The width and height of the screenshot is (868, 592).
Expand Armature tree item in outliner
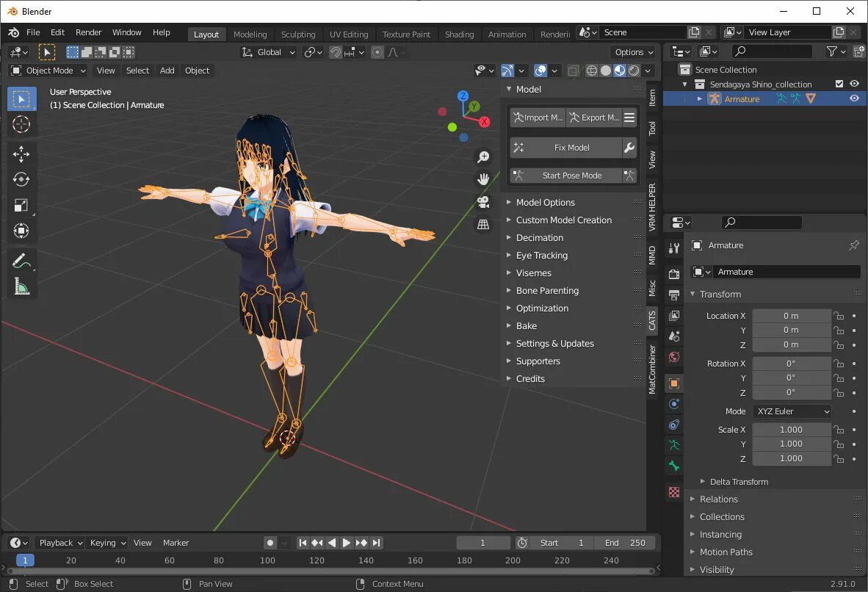pyautogui.click(x=700, y=98)
